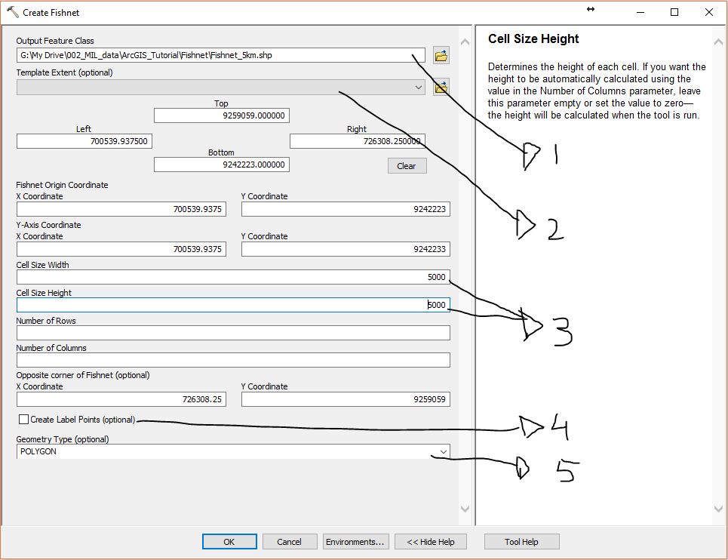This screenshot has height=560, width=728.
Task: Click the browse icon beside Template Extent
Action: [x=441, y=86]
